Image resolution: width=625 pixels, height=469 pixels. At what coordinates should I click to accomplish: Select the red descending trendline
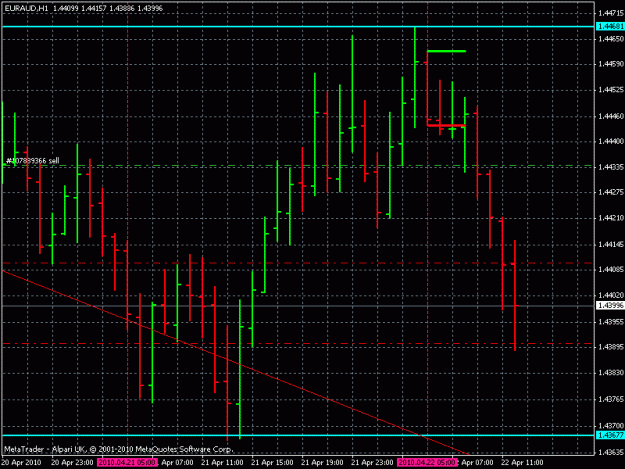tap(235, 362)
